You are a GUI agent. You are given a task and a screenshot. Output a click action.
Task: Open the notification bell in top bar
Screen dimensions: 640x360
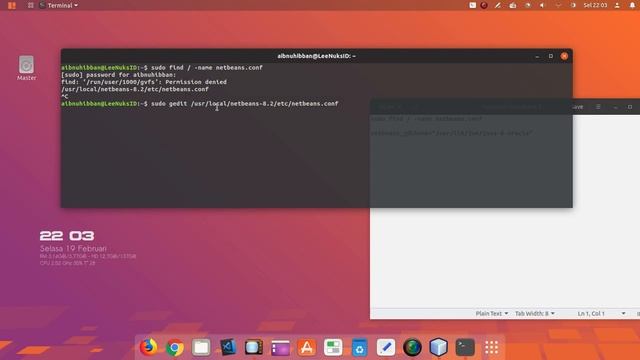point(632,5)
